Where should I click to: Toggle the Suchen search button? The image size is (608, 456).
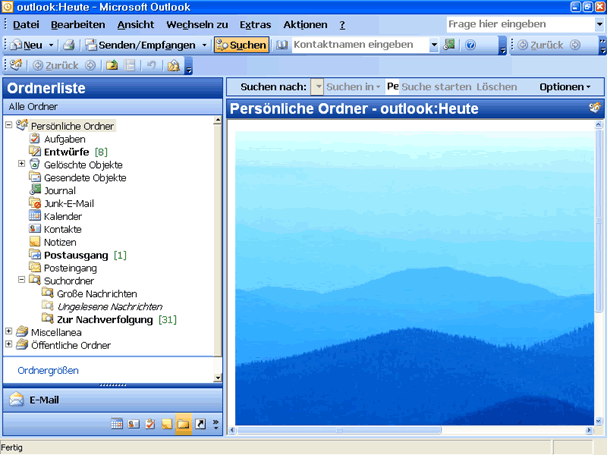click(x=242, y=45)
